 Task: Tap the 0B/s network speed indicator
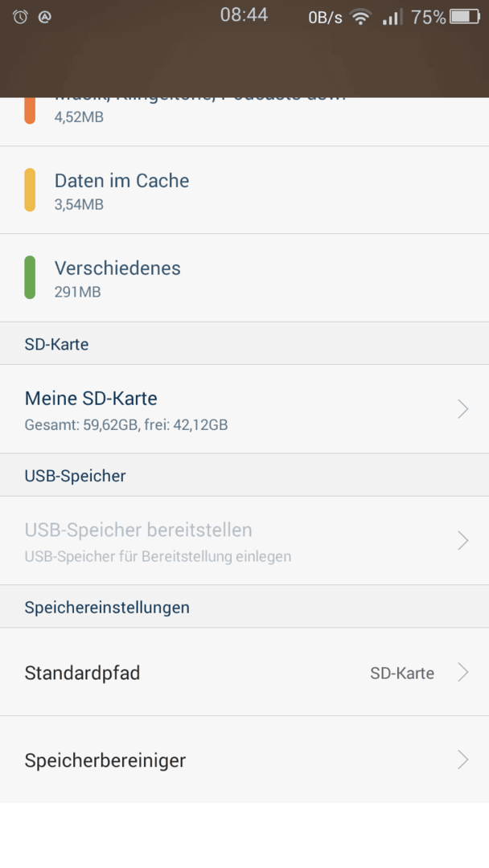[x=325, y=18]
